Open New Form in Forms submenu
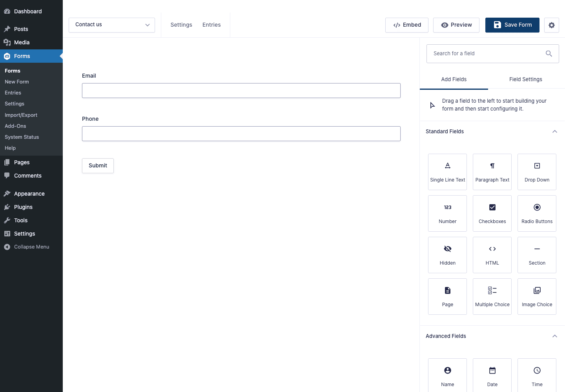The image size is (565, 392). click(x=31, y=82)
